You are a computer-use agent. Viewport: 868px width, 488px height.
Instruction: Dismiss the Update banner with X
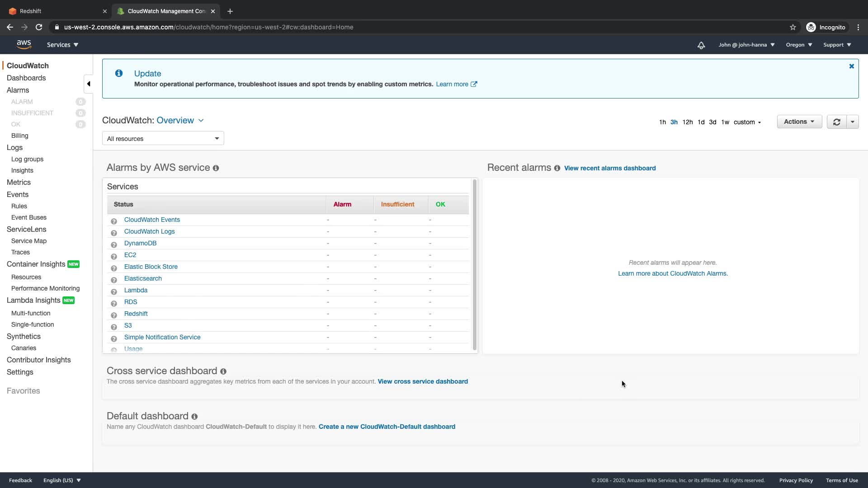[851, 66]
